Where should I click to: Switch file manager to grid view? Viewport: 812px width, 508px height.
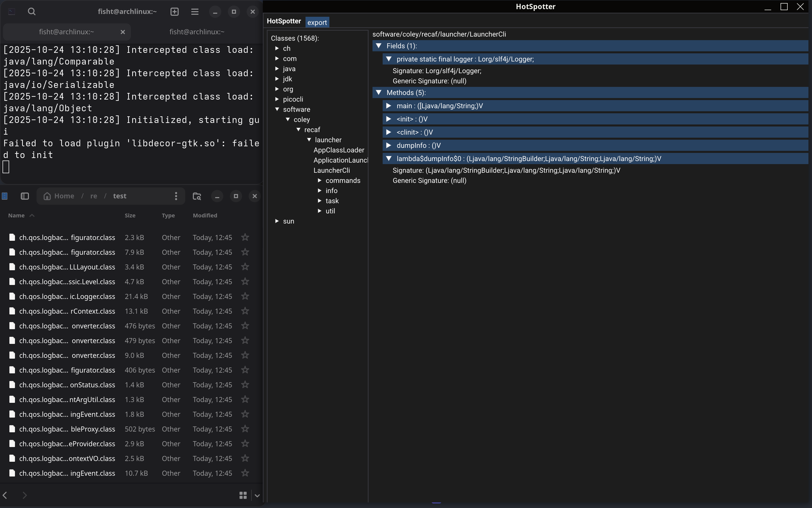243,495
